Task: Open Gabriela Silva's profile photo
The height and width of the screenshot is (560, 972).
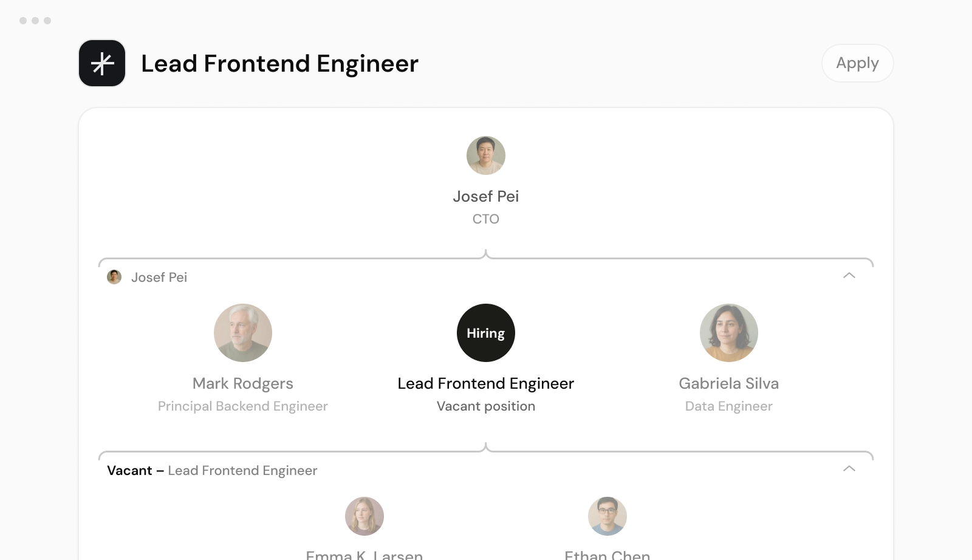Action: coord(729,333)
